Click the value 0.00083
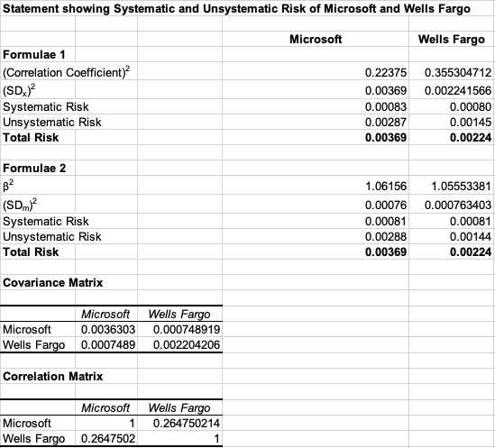The width and height of the screenshot is (495, 448). pyautogui.click(x=386, y=106)
